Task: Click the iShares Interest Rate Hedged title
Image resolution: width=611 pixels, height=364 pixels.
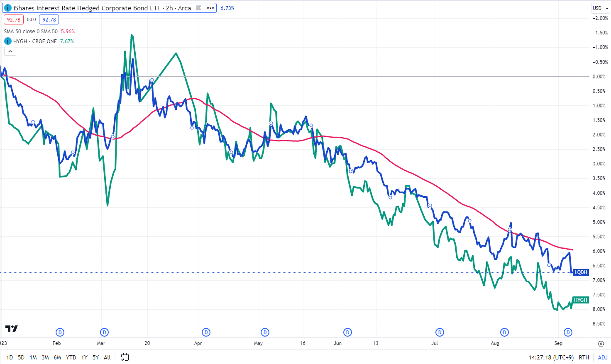Action: (86, 8)
